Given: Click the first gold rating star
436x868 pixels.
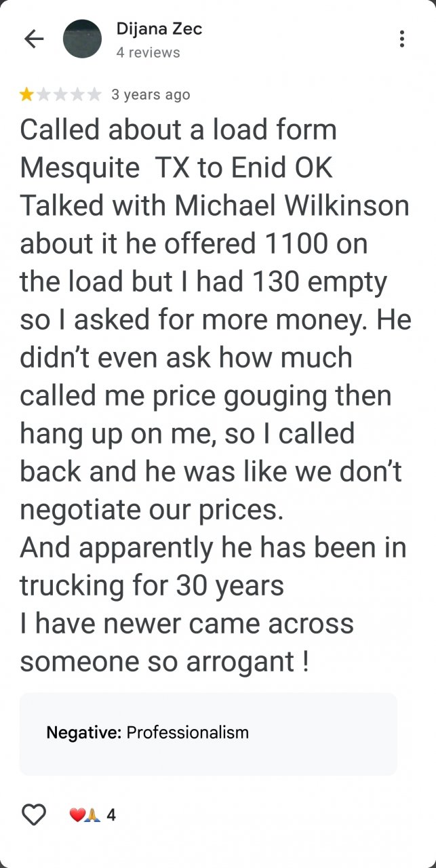Looking at the screenshot, I should pyautogui.click(x=26, y=95).
